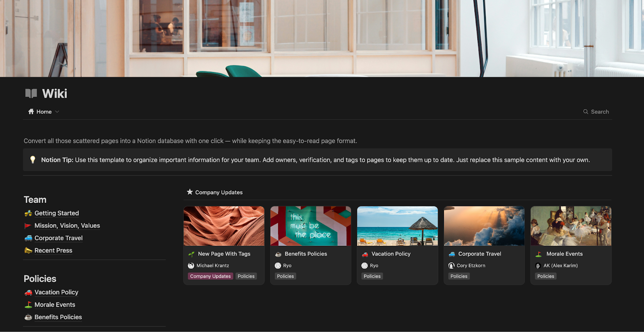Viewport: 644px width, 332px height.
Task: Click Ryo's avatar on Vacation Policy card
Action: 365,266
